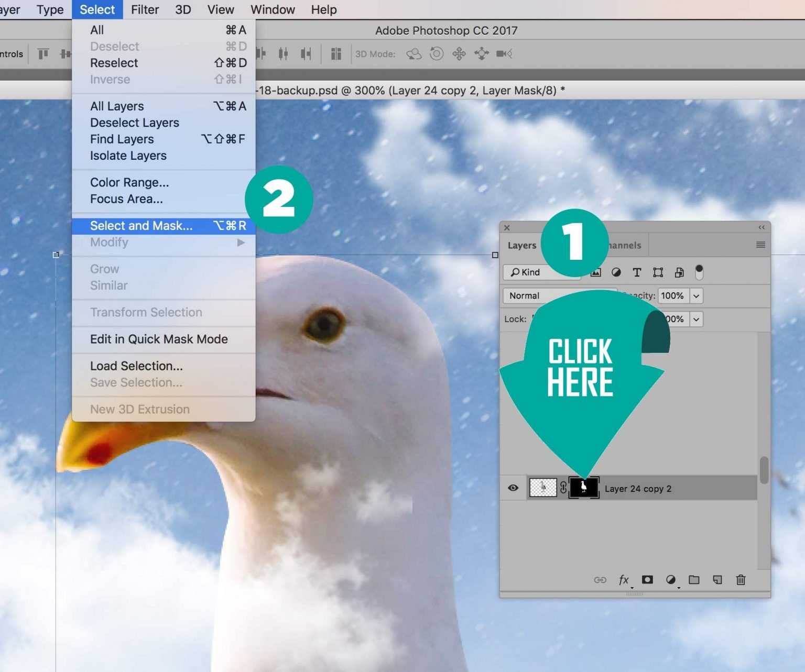Filter layers by type with the T icon
Screen dimensions: 805x672
click(x=637, y=272)
